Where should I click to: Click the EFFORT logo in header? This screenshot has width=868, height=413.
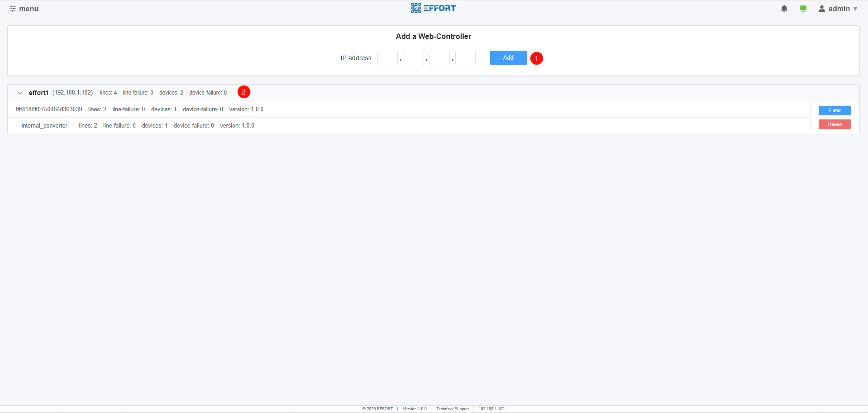(x=433, y=8)
